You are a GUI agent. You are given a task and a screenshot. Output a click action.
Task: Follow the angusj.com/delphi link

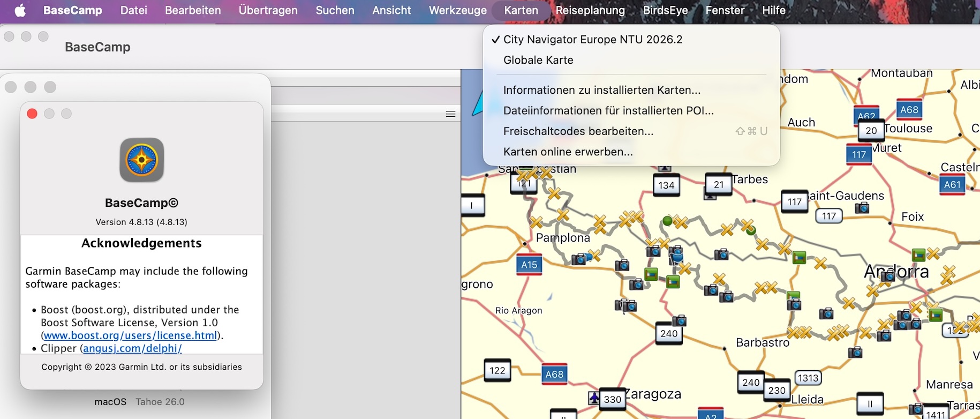(x=132, y=348)
